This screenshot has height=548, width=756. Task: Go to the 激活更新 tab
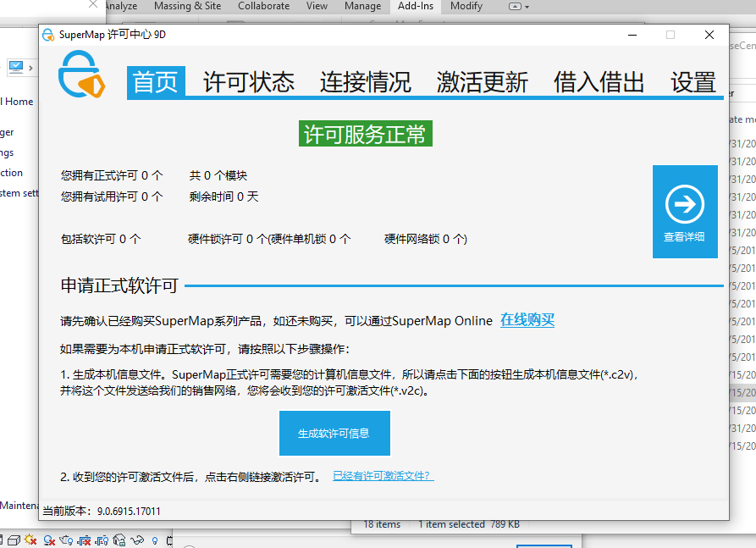click(x=483, y=82)
